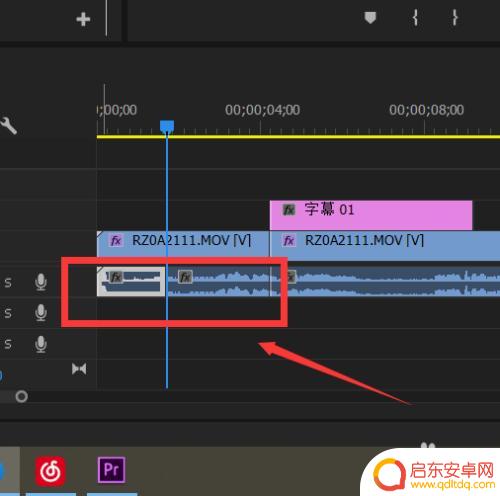Click the ruler at 00;00;08;00
Viewport: 500px width, 496px height.
click(x=426, y=110)
